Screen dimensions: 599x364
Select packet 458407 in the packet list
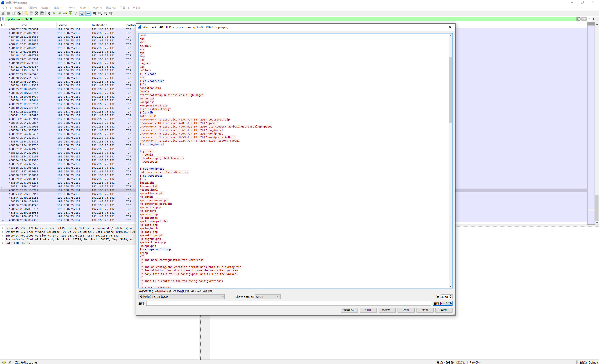point(68,29)
